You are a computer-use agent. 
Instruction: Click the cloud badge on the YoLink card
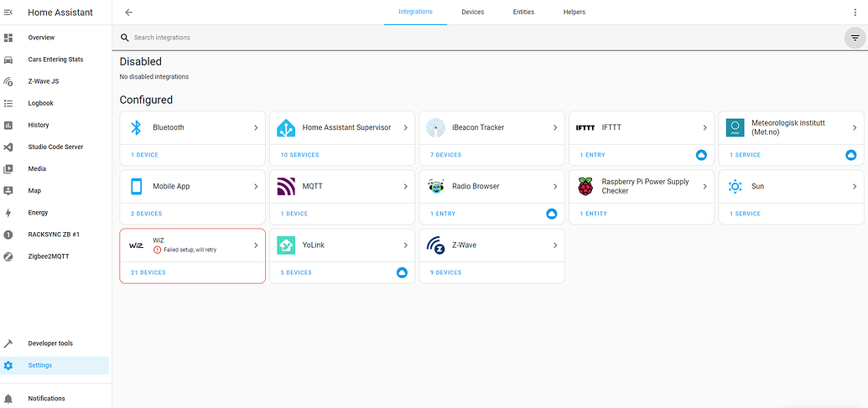pos(402,272)
